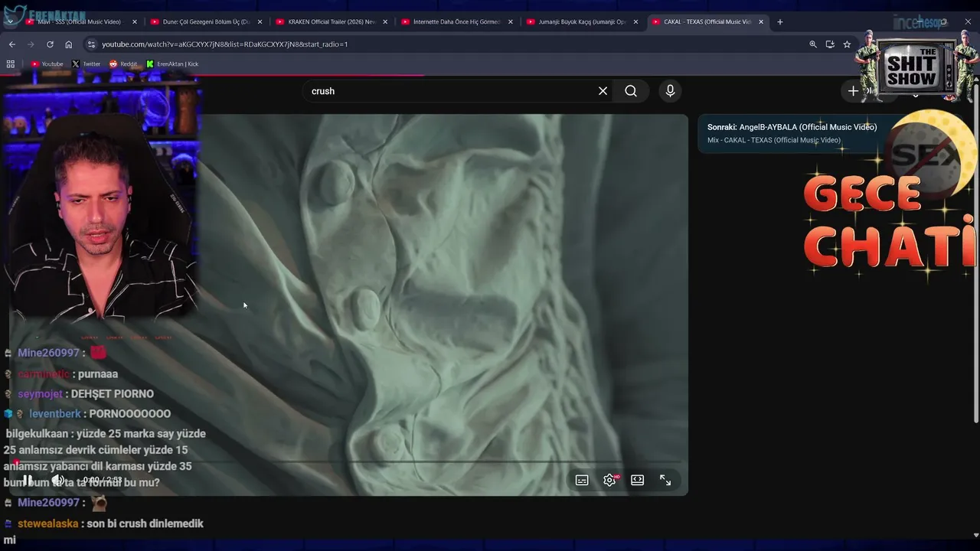Close the 'KRAKEN Official Trailer' tab
The width and height of the screenshot is (980, 551).
pos(385,22)
